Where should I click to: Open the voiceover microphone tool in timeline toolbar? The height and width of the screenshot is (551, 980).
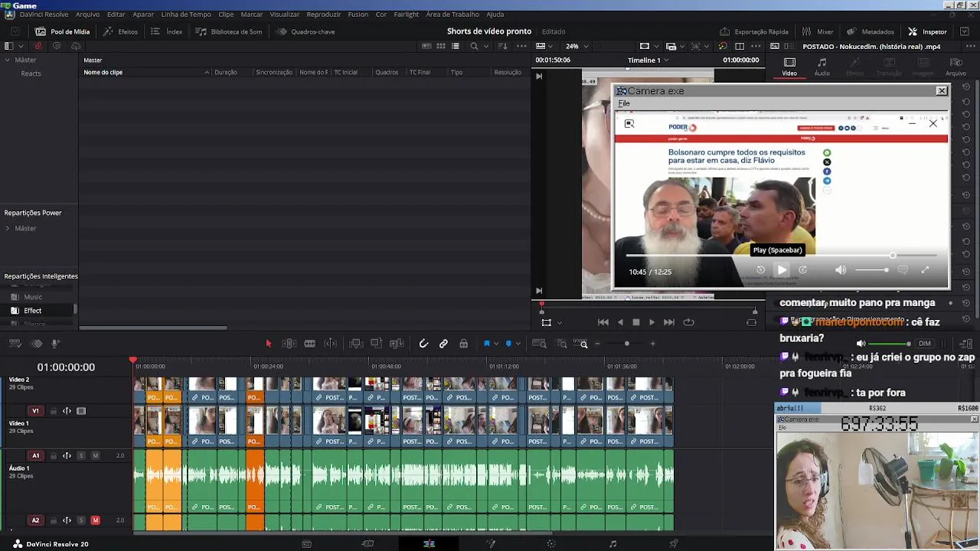click(54, 344)
